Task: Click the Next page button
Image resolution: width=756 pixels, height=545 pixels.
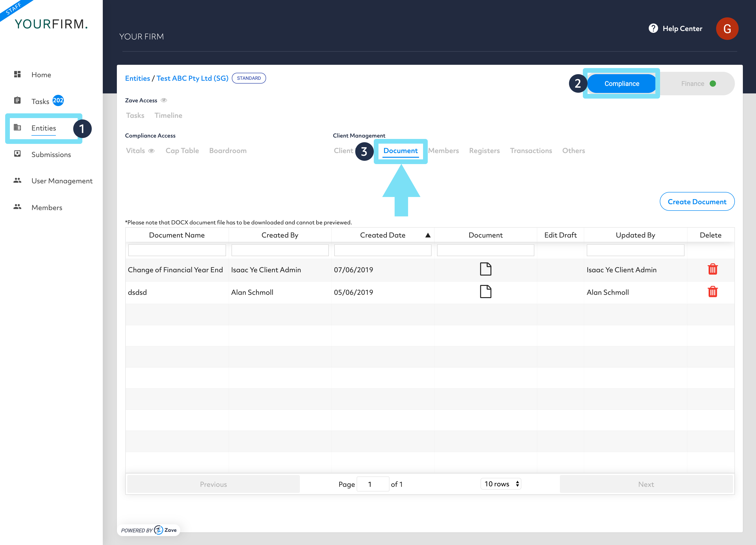Action: click(x=646, y=484)
